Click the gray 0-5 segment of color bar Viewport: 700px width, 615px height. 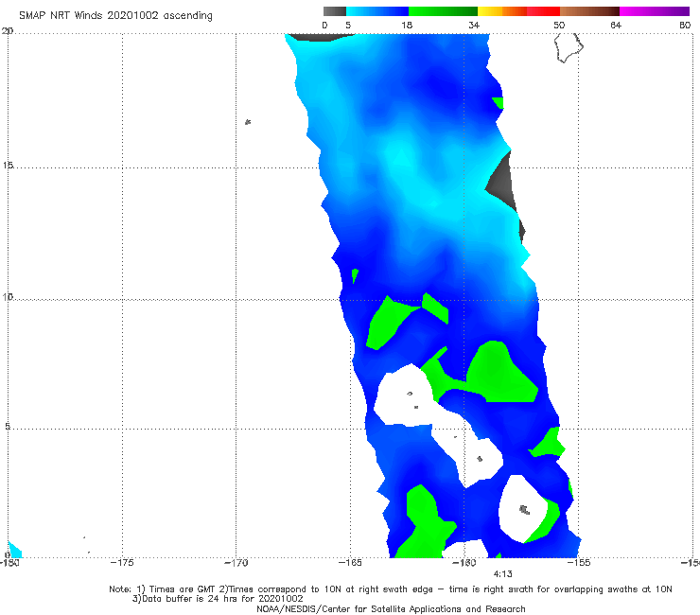click(x=335, y=11)
